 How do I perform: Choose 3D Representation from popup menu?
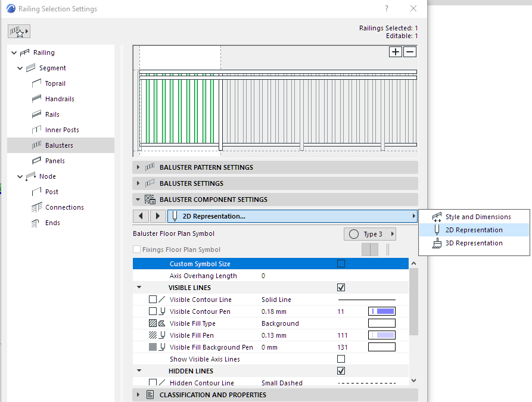point(474,243)
